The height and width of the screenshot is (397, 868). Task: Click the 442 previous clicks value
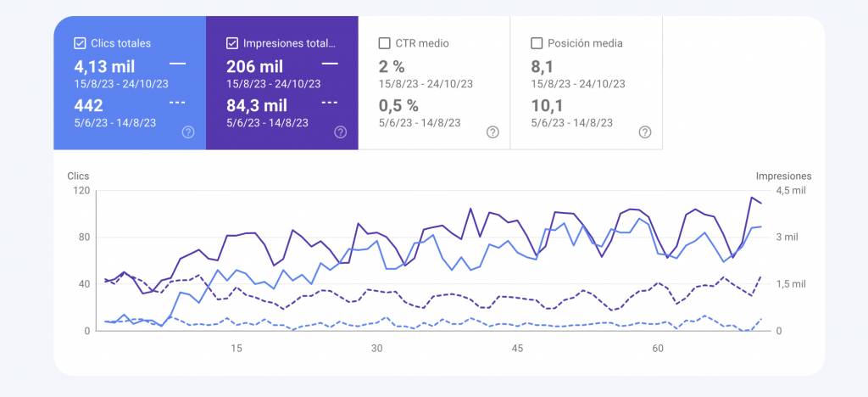(x=88, y=105)
